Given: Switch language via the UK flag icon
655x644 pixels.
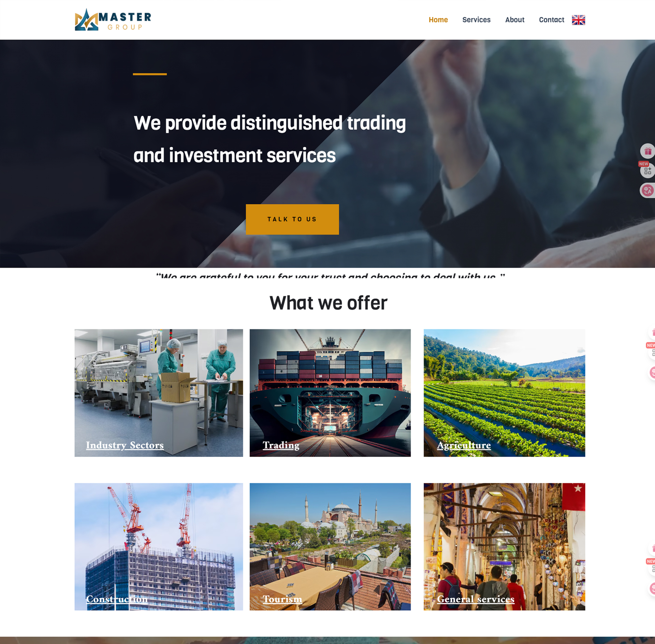Looking at the screenshot, I should coord(578,20).
